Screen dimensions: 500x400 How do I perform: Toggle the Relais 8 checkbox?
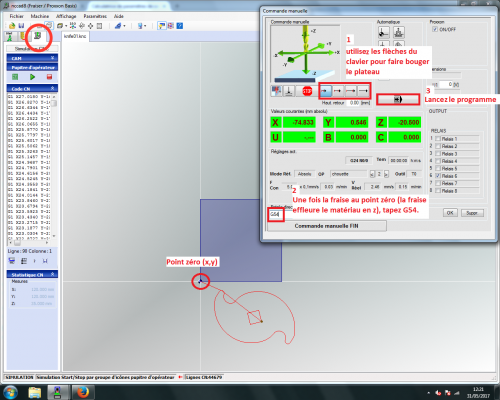(438, 191)
